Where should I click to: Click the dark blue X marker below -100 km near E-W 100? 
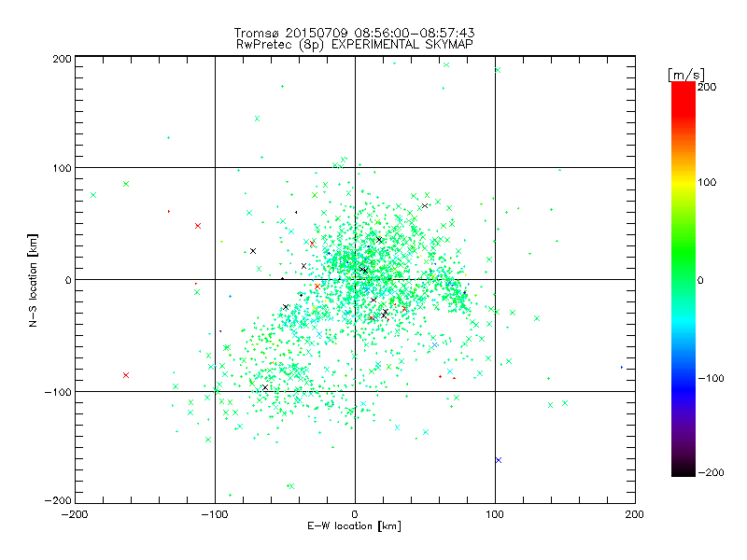tap(499, 460)
